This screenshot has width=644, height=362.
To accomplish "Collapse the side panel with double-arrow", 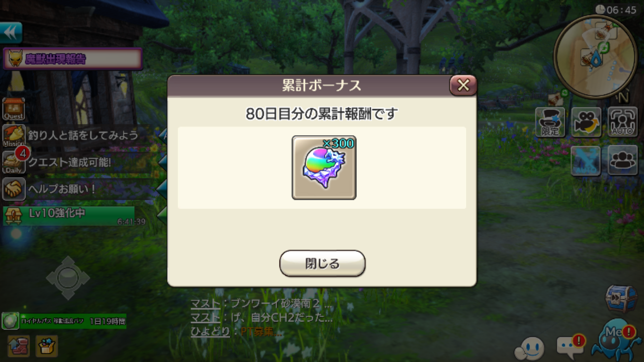I will coord(11,33).
